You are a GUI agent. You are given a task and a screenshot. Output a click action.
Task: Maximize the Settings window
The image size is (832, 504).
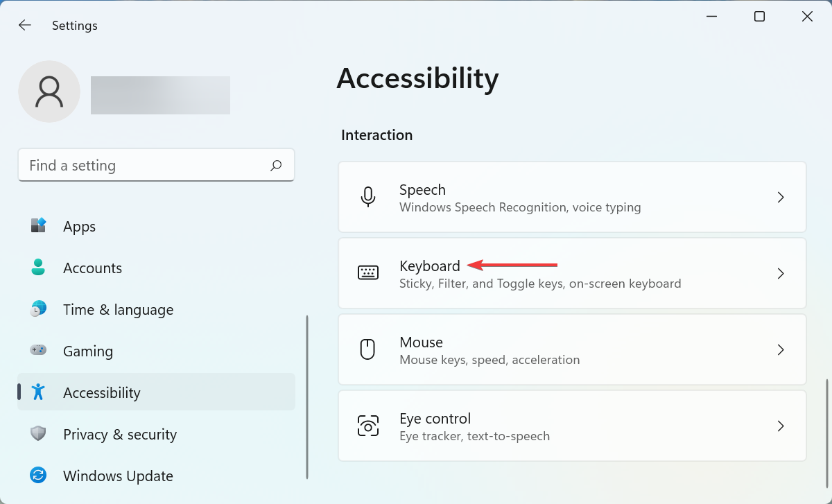pos(760,17)
